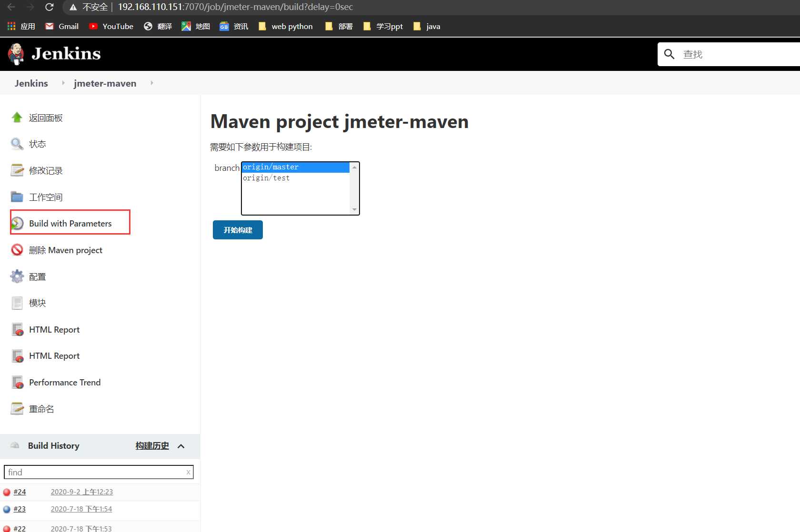Click the branch list scroll-up arrow
The image size is (800, 532).
[354, 167]
